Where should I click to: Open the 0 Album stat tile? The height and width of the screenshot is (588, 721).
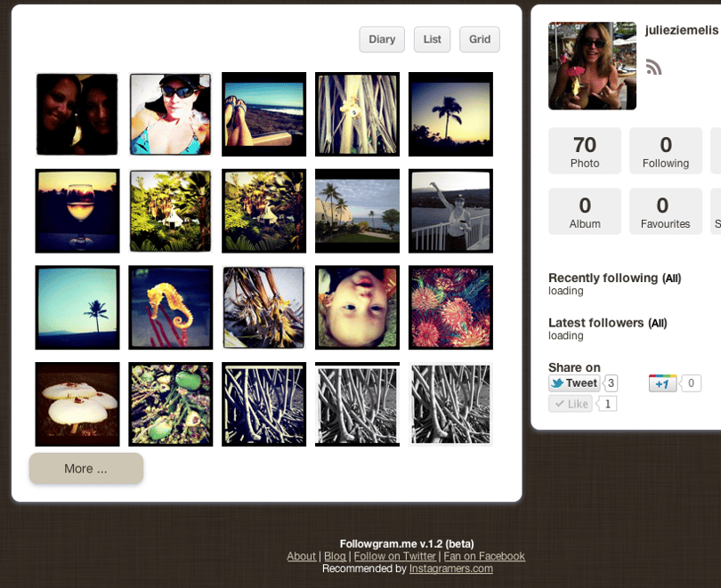click(585, 212)
